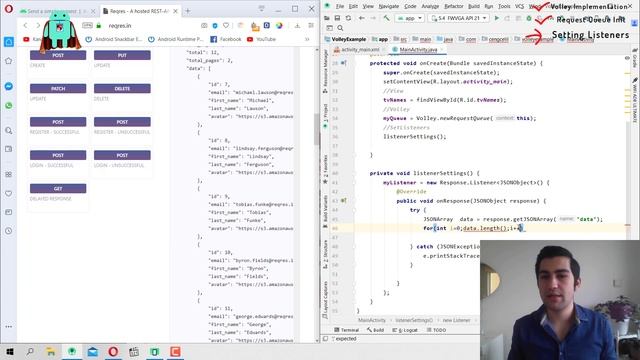Viewport: 640px width, 360px height.
Task: Open the Facebook bookmark
Action: click(x=226, y=39)
